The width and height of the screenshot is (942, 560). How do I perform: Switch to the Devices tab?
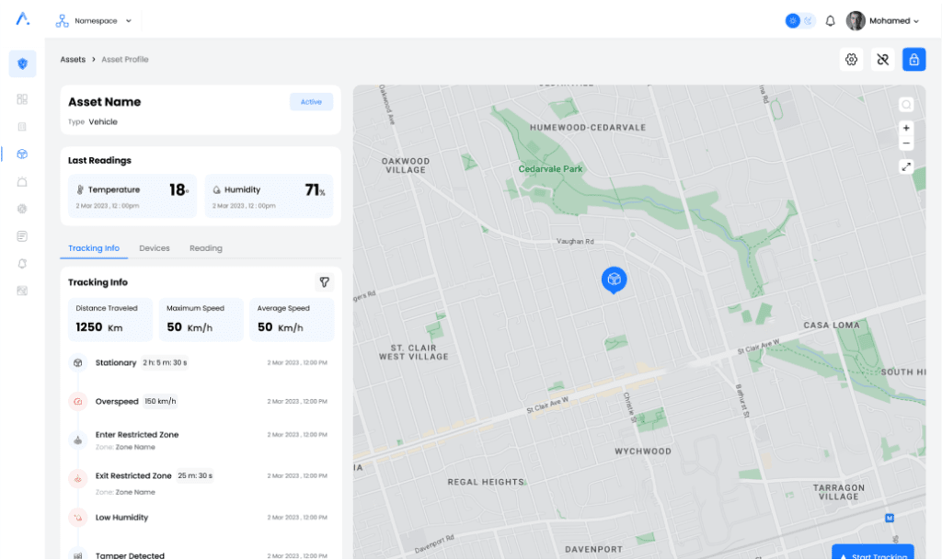coord(155,248)
